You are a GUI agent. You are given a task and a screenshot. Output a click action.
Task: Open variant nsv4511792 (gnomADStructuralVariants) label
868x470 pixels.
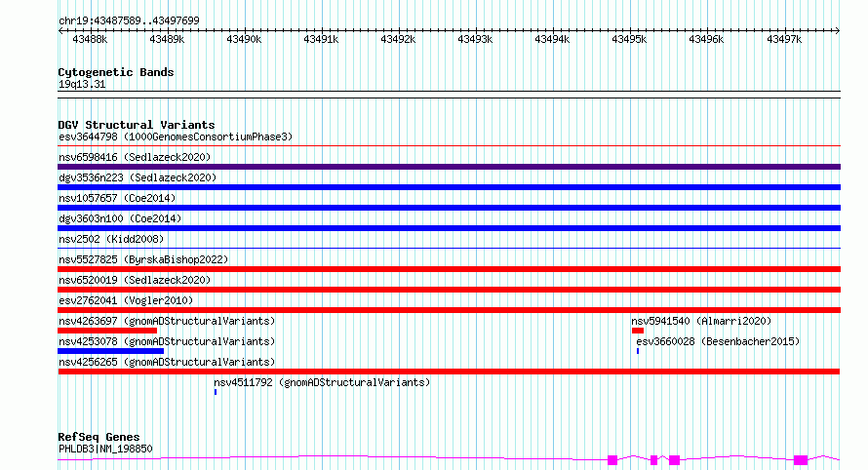pos(322,382)
